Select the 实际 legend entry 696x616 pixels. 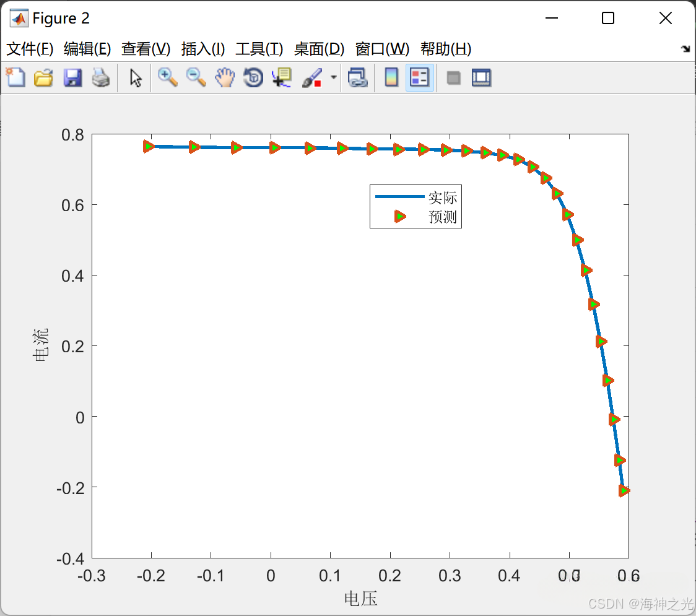tap(416, 197)
